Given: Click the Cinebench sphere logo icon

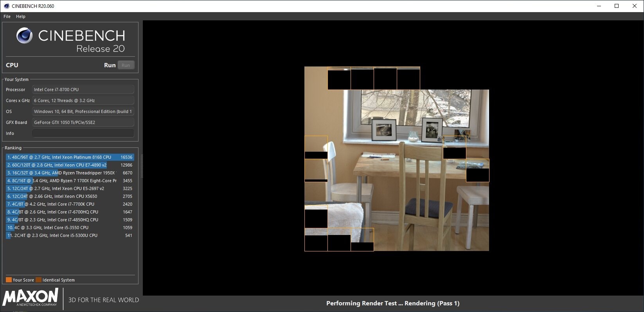Looking at the screenshot, I should (24, 36).
